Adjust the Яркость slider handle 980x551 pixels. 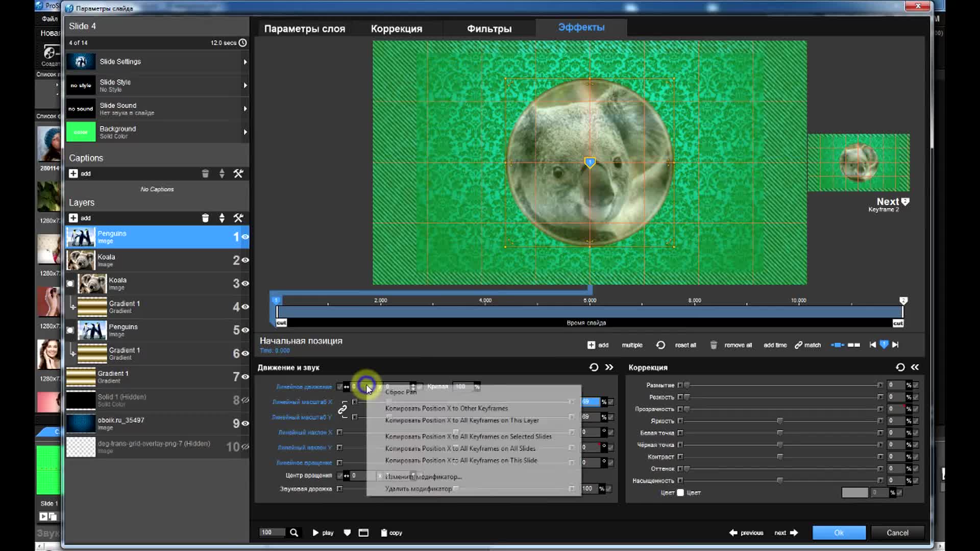(x=780, y=421)
